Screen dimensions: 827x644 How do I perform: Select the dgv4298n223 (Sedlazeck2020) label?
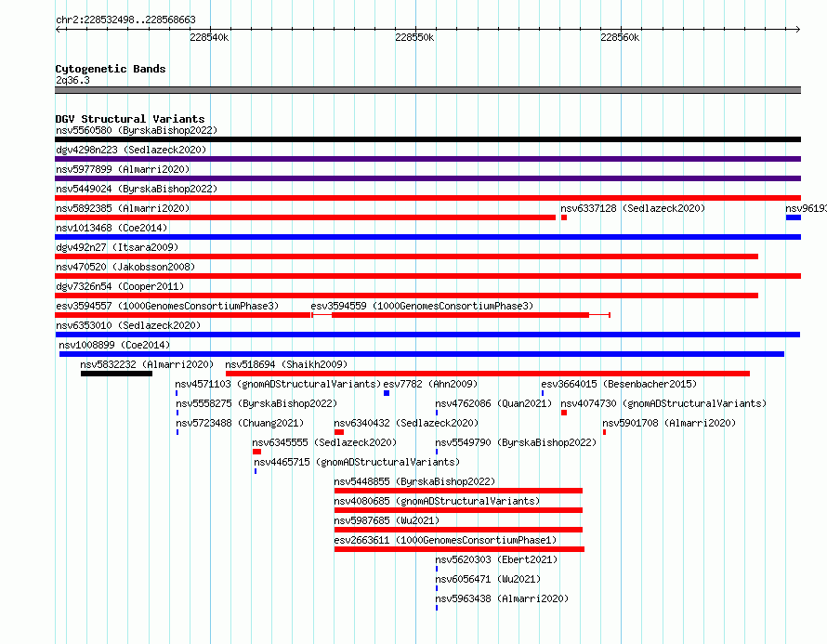pyautogui.click(x=131, y=150)
